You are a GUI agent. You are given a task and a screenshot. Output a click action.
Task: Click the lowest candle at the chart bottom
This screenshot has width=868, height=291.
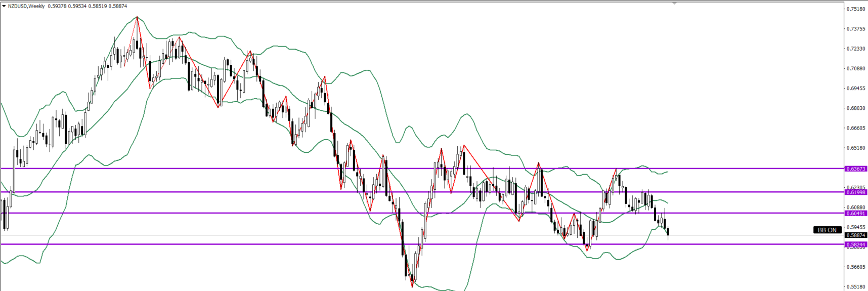(413, 280)
